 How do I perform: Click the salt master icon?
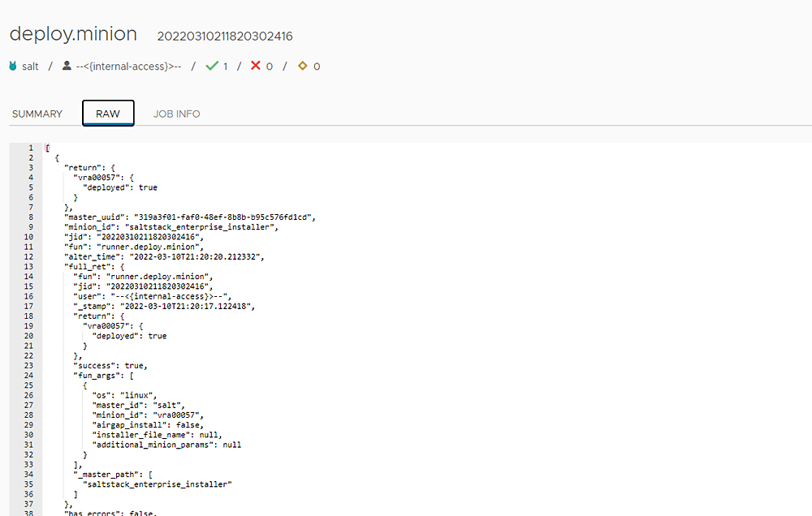pos(13,66)
